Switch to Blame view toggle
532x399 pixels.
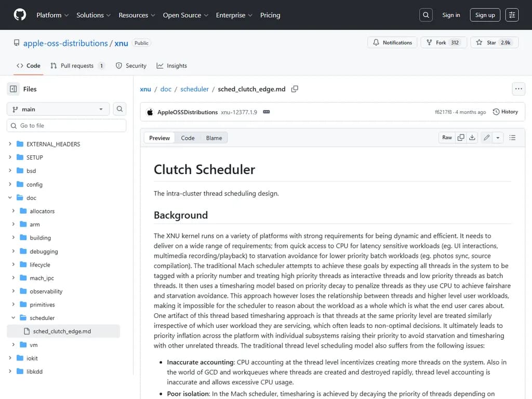point(214,138)
